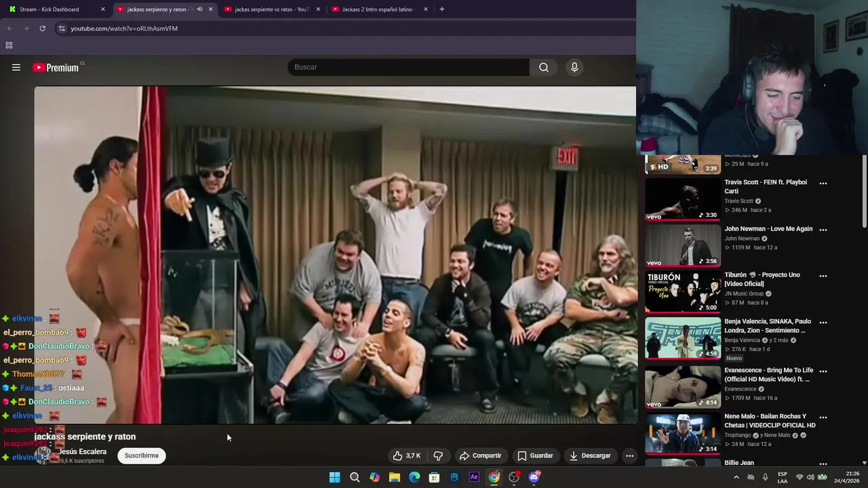The height and width of the screenshot is (488, 868).
Task: Open the Wi-Fi network status icon
Action: point(799,477)
